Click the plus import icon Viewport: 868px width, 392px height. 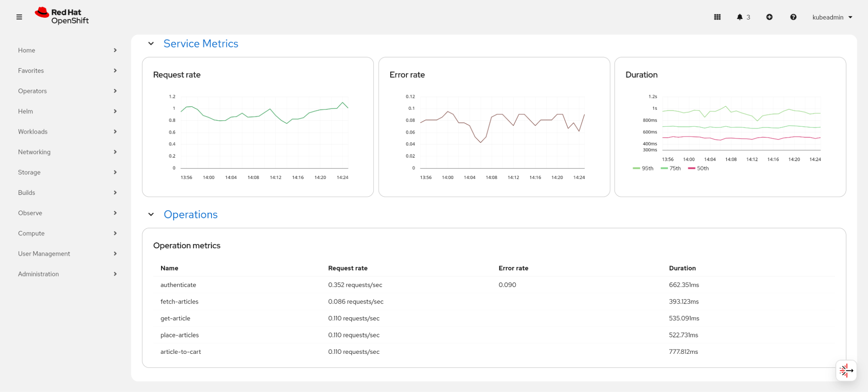click(769, 17)
